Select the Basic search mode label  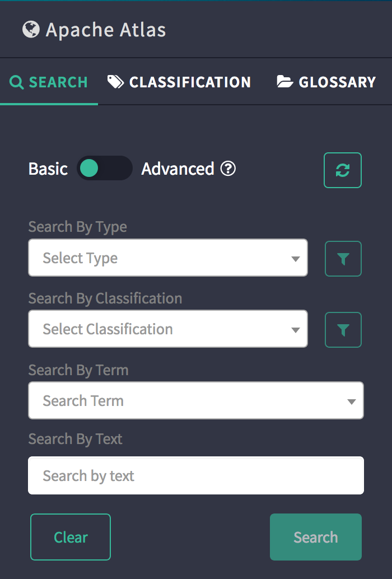tap(48, 169)
